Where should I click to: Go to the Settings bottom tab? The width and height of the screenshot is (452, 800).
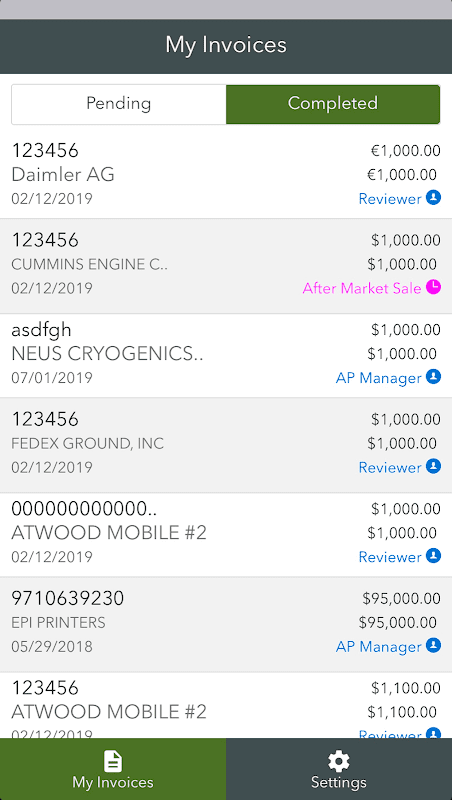[339, 769]
